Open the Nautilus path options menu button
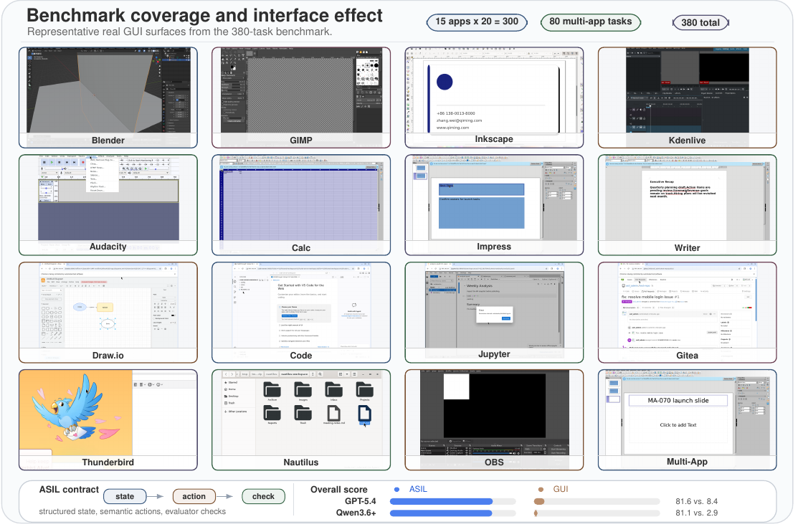 click(313, 374)
